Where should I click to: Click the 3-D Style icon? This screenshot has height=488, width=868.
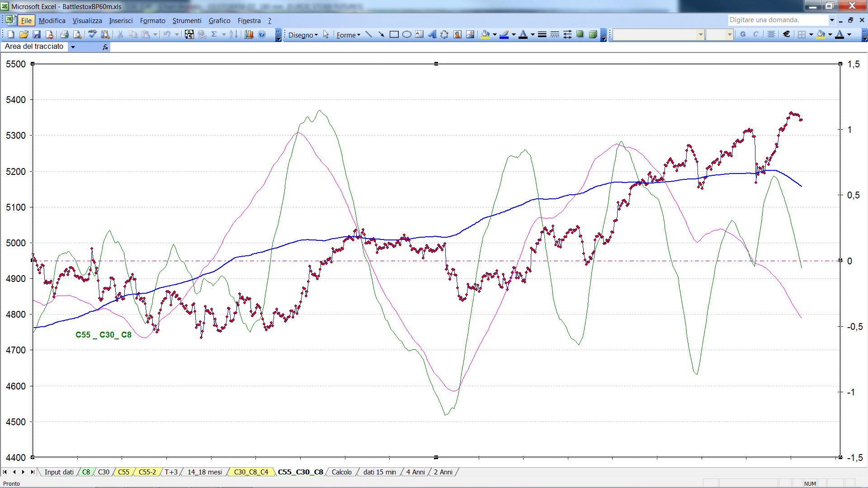[x=593, y=34]
